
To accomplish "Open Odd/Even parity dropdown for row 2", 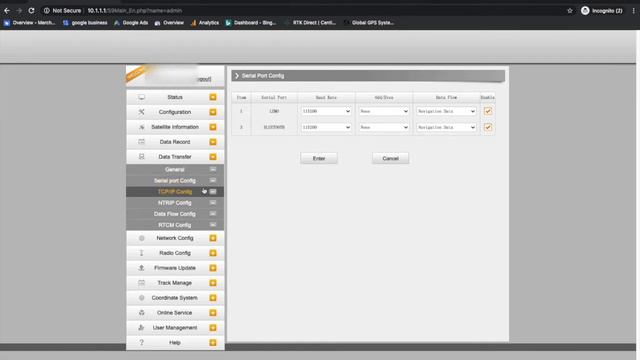I will point(384,127).
